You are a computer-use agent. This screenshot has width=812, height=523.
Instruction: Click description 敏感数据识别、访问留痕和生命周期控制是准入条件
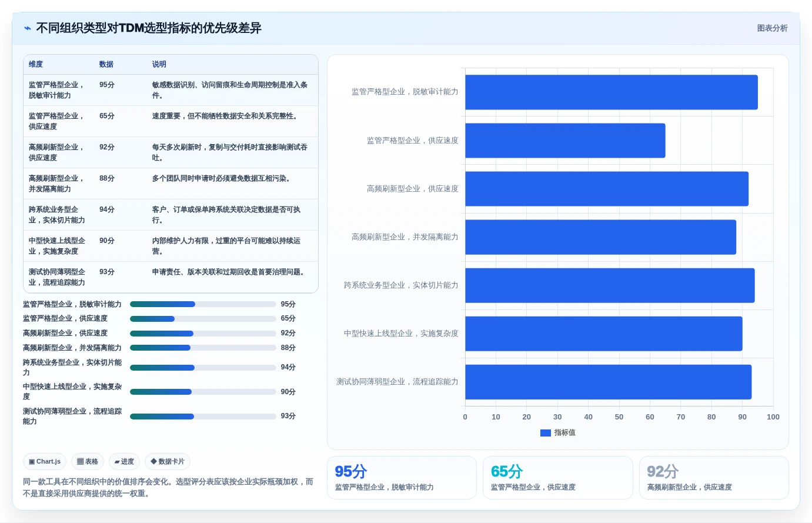[230, 90]
